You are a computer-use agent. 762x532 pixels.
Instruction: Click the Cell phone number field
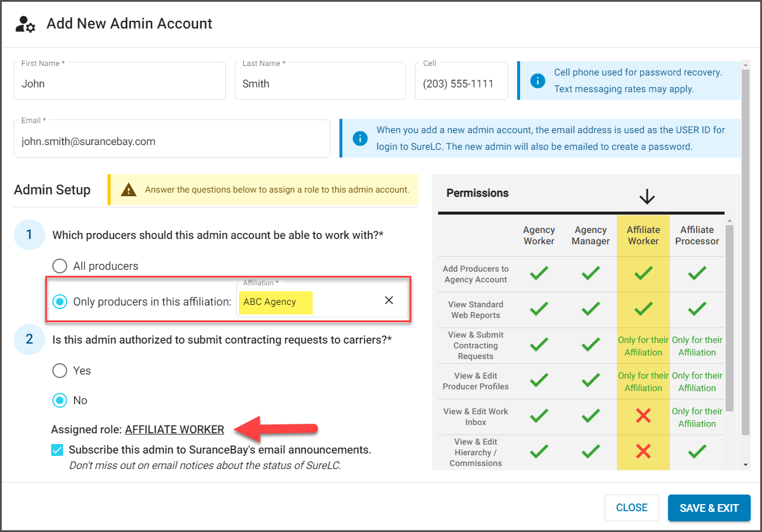coord(461,81)
